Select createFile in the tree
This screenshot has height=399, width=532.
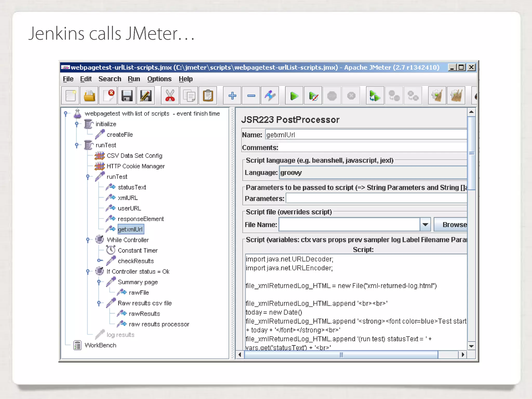point(120,135)
